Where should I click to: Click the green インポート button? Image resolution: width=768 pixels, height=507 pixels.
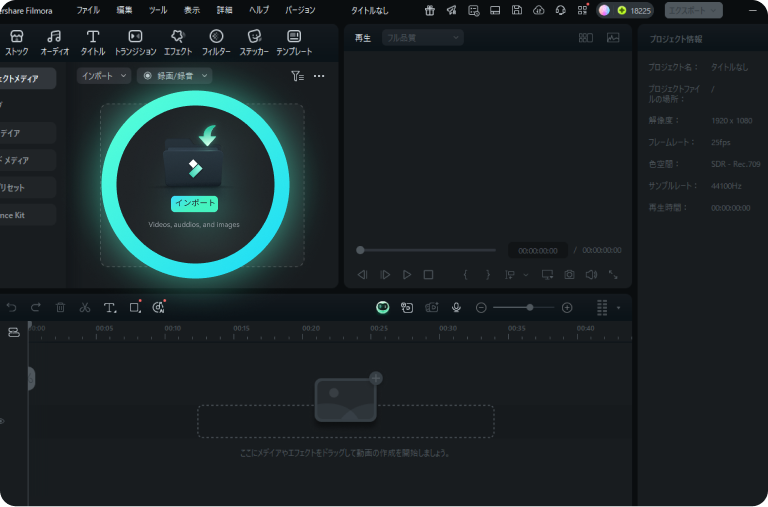194,203
